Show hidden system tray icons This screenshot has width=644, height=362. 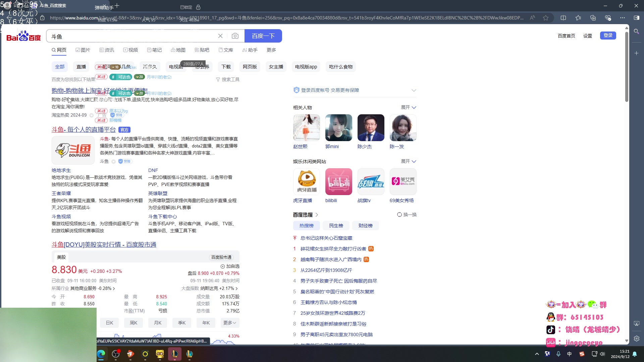(537, 354)
